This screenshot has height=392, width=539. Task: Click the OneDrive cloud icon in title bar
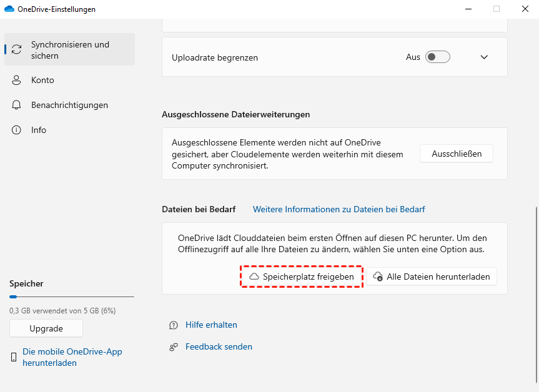(x=9, y=9)
